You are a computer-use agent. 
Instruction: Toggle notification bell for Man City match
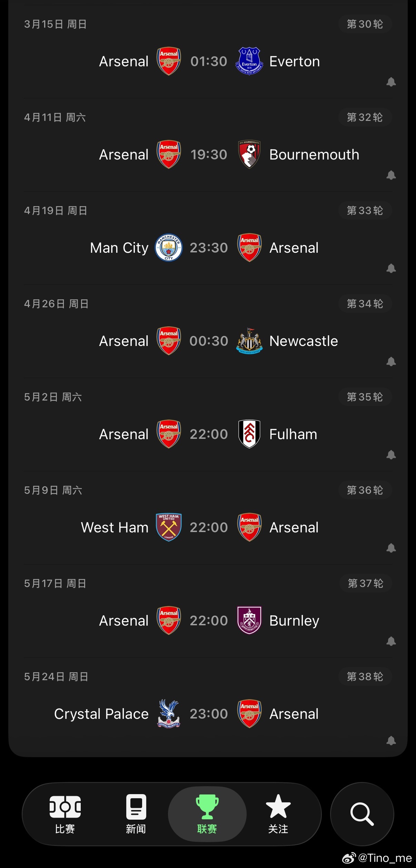click(391, 269)
